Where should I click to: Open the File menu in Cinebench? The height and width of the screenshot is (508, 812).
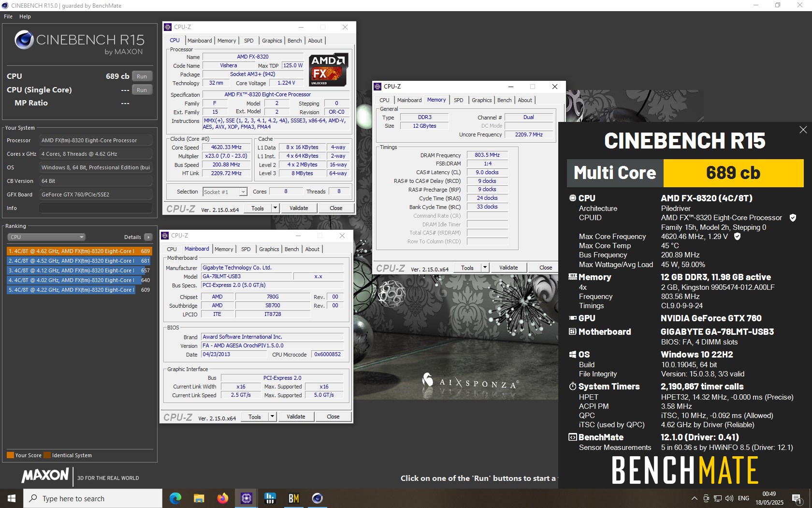(8, 16)
